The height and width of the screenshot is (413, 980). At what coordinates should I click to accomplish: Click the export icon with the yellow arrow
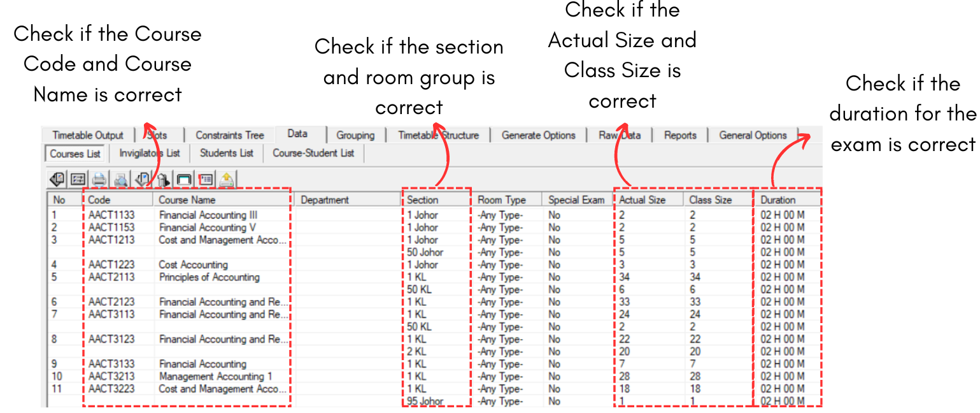tap(226, 180)
